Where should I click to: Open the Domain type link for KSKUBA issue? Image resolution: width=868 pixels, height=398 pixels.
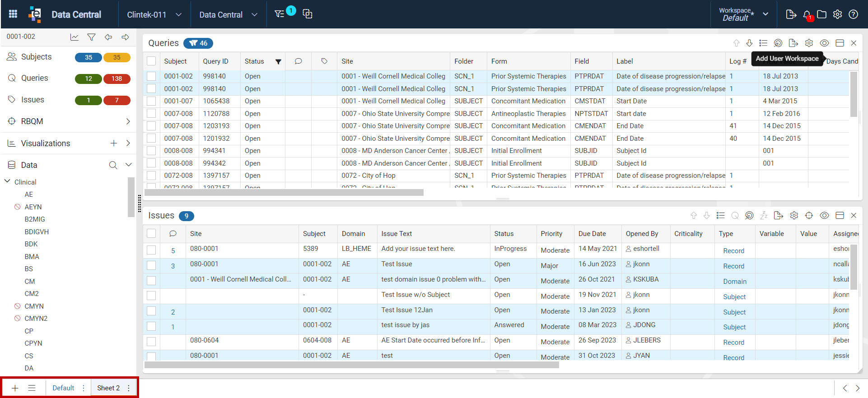[x=735, y=282]
